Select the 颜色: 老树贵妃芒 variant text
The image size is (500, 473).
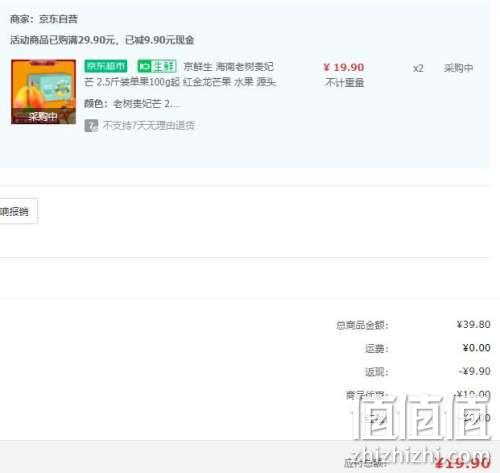click(132, 104)
